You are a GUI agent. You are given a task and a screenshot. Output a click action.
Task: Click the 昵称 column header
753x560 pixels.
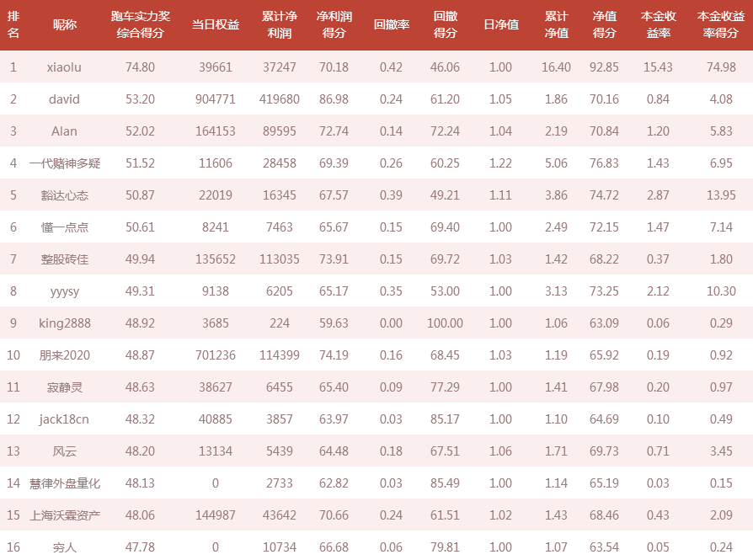pos(64,24)
